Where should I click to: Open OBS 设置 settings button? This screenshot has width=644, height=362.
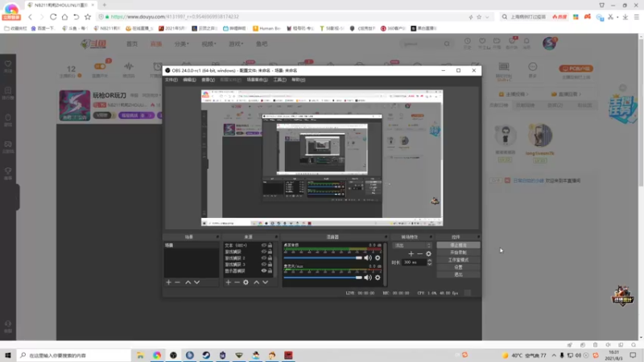point(458,267)
